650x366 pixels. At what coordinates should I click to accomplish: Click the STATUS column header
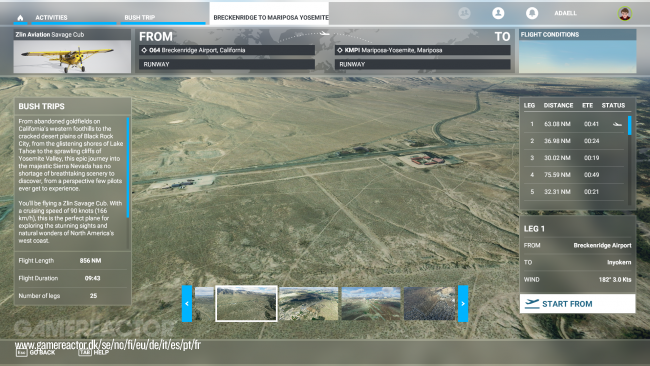pos(613,105)
